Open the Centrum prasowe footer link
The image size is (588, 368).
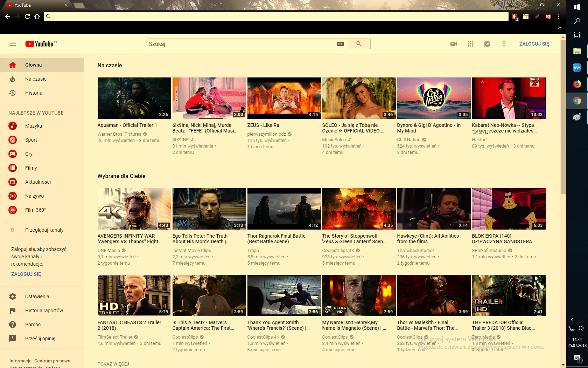click(52, 361)
